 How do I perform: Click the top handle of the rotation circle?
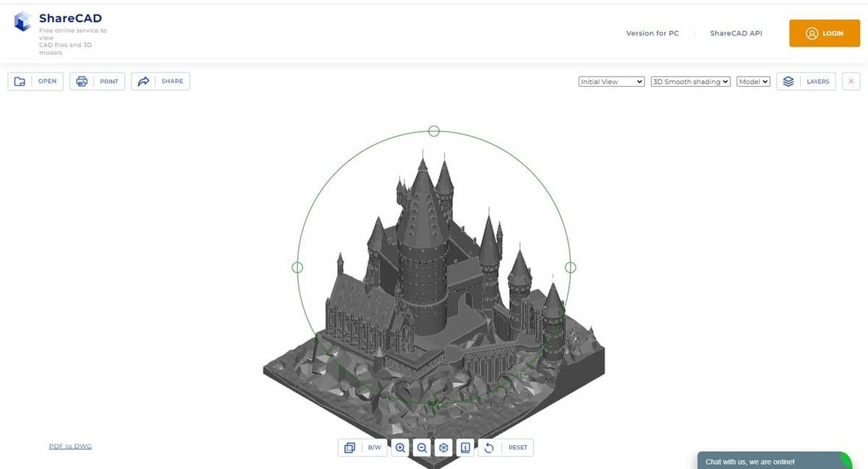434,131
